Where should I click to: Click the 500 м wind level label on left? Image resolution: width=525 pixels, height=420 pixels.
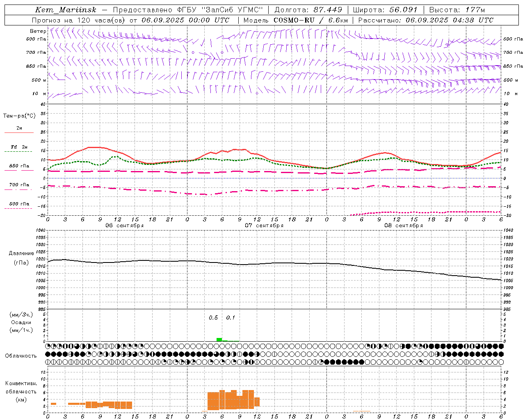pyautogui.click(x=39, y=80)
